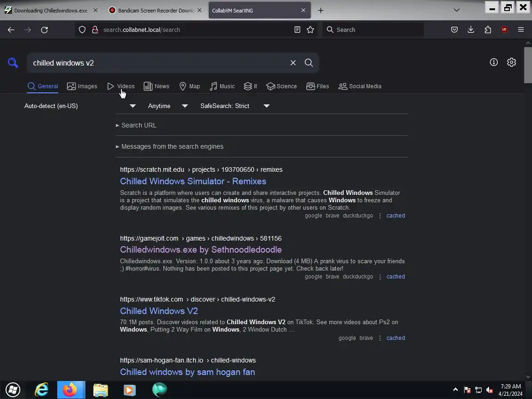This screenshot has width=532, height=399.
Task: Open the Pocket save icon
Action: pyautogui.click(x=454, y=30)
